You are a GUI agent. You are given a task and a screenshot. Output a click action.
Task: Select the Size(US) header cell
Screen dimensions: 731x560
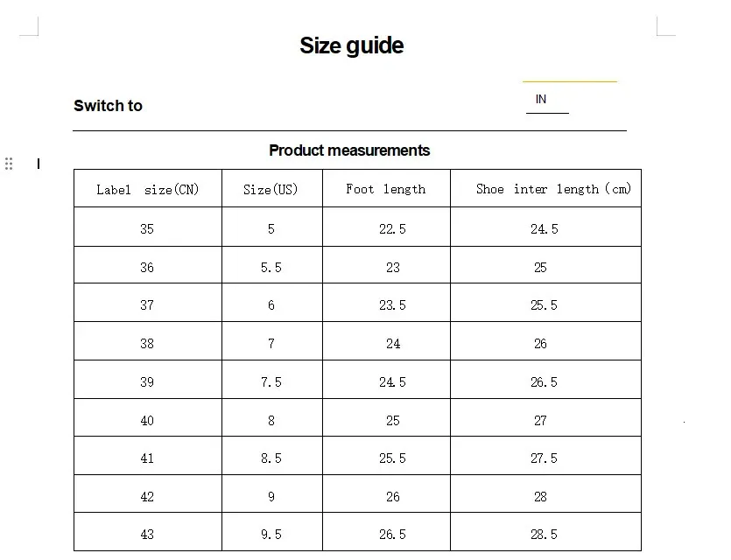pos(271,189)
